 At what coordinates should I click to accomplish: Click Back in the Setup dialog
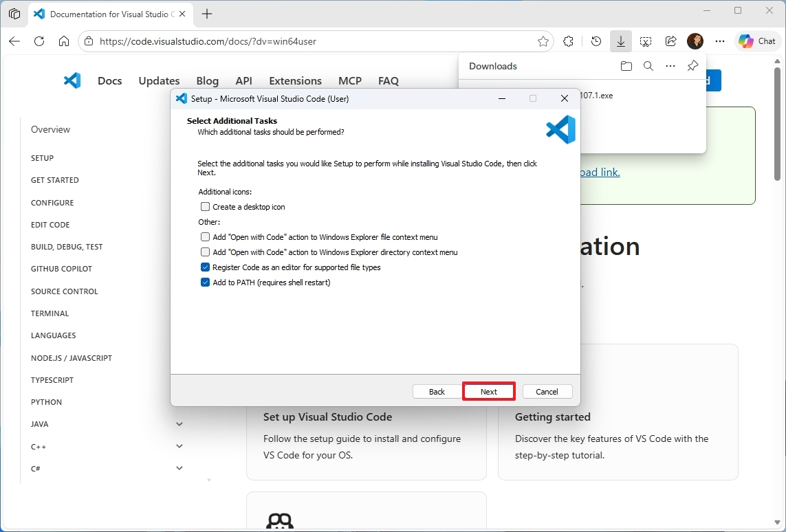437,392
